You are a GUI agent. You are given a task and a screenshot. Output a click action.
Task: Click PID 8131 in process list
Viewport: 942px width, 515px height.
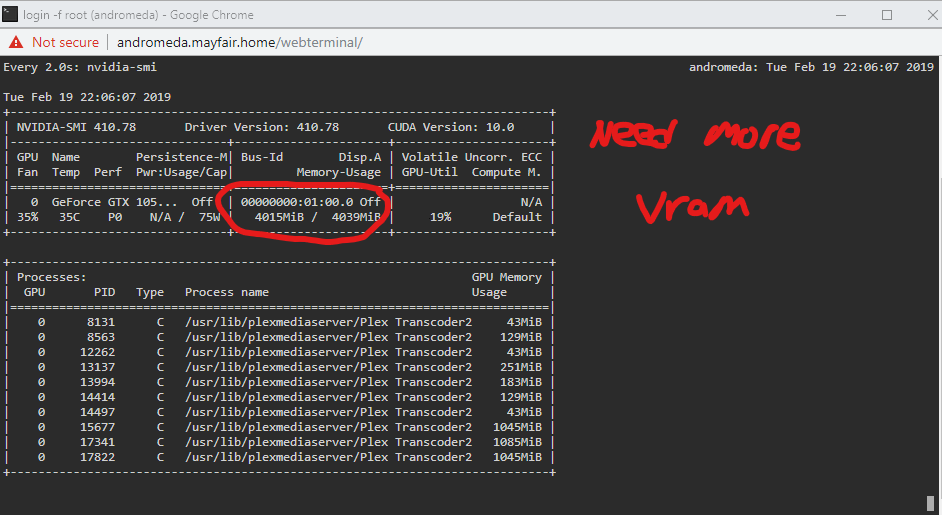(100, 322)
